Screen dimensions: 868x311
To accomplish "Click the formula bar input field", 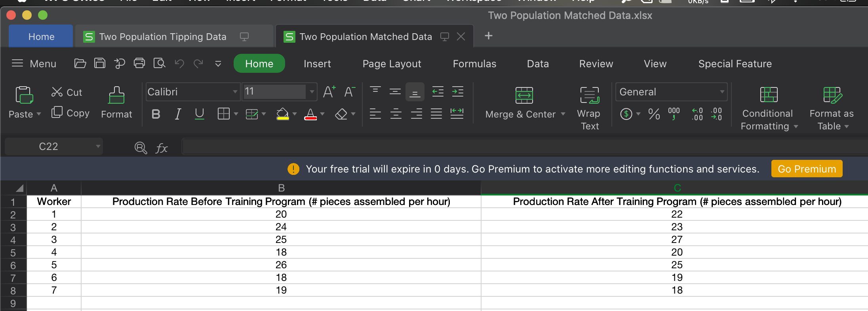I will (x=524, y=146).
